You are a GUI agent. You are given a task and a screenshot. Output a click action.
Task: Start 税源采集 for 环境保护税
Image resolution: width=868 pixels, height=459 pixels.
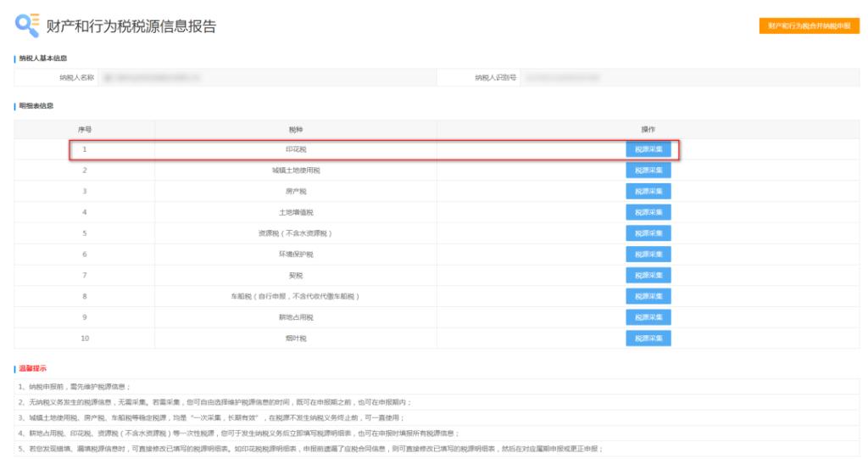click(648, 254)
